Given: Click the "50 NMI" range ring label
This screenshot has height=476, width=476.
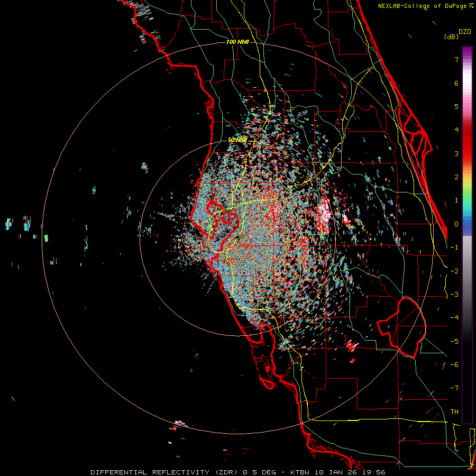Looking at the screenshot, I should [x=237, y=140].
